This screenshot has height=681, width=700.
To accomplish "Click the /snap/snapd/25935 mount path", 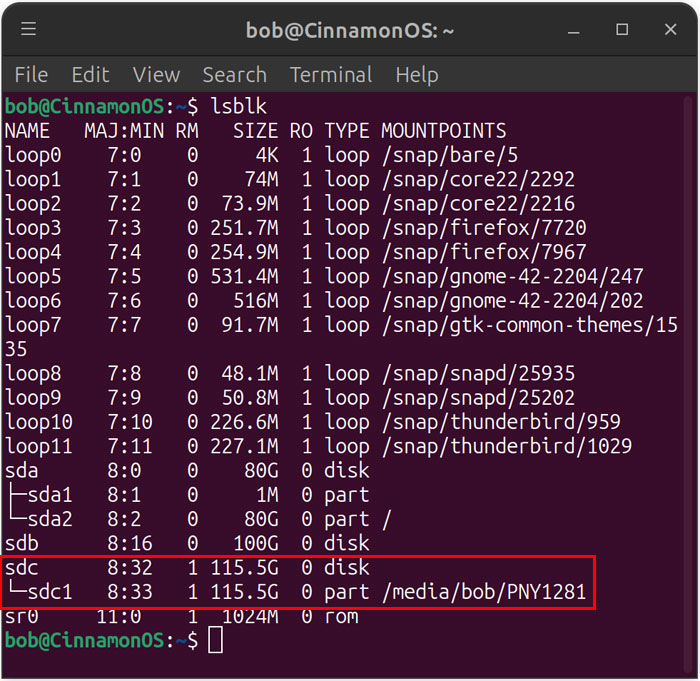I will pyautogui.click(x=479, y=373).
